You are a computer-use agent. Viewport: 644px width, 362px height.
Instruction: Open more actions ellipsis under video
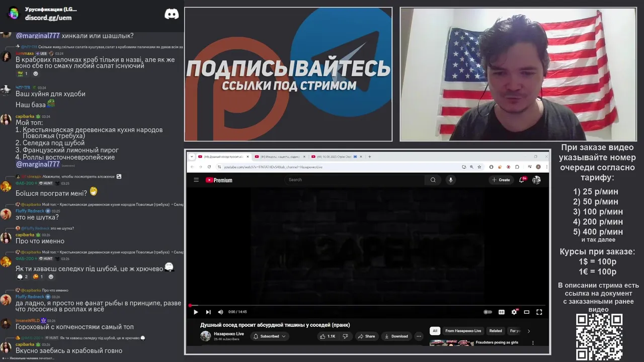[x=419, y=336]
